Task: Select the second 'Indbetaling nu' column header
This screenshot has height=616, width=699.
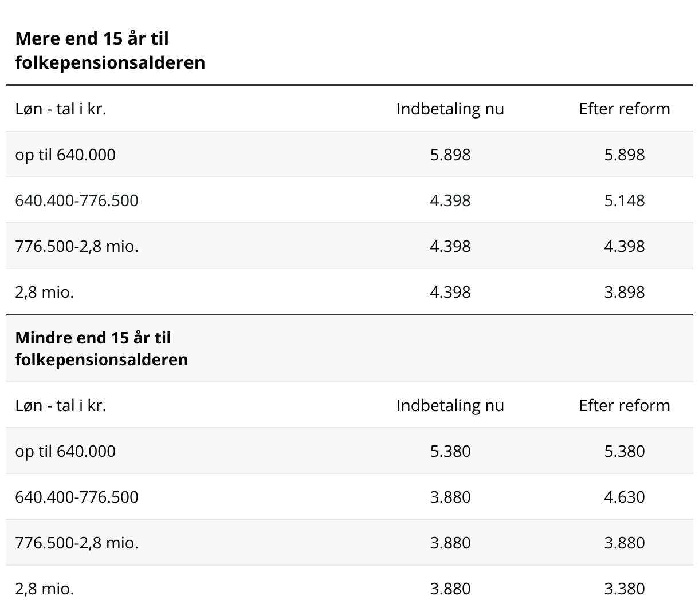Action: [x=450, y=405]
